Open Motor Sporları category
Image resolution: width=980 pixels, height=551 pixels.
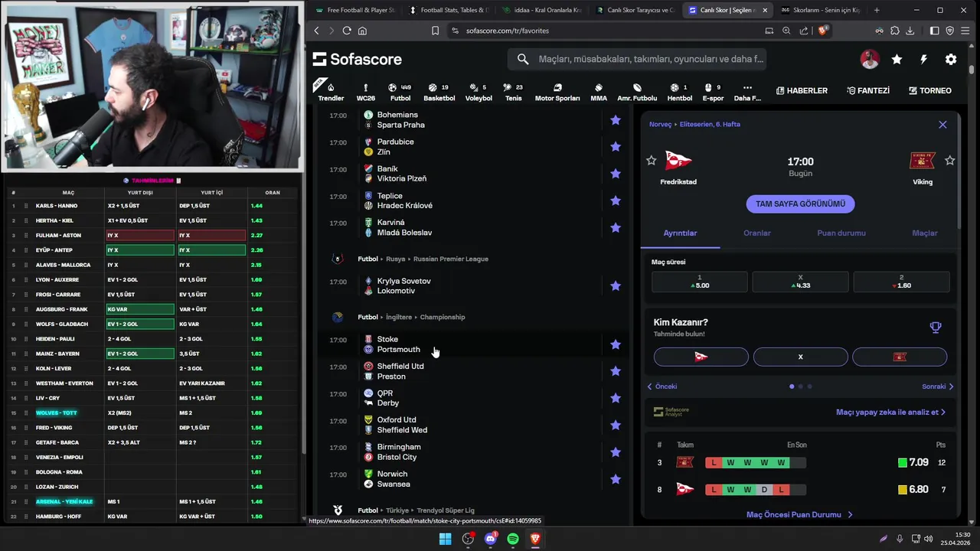click(557, 92)
